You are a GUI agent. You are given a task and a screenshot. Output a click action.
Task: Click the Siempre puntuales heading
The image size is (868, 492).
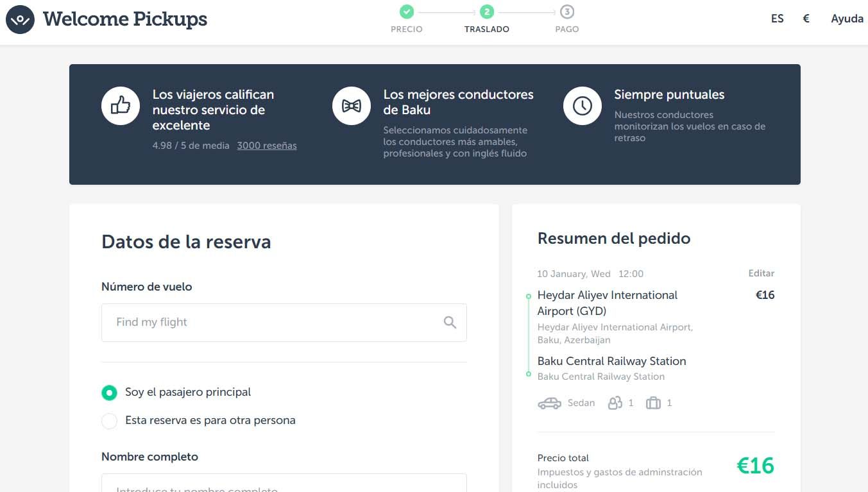669,94
